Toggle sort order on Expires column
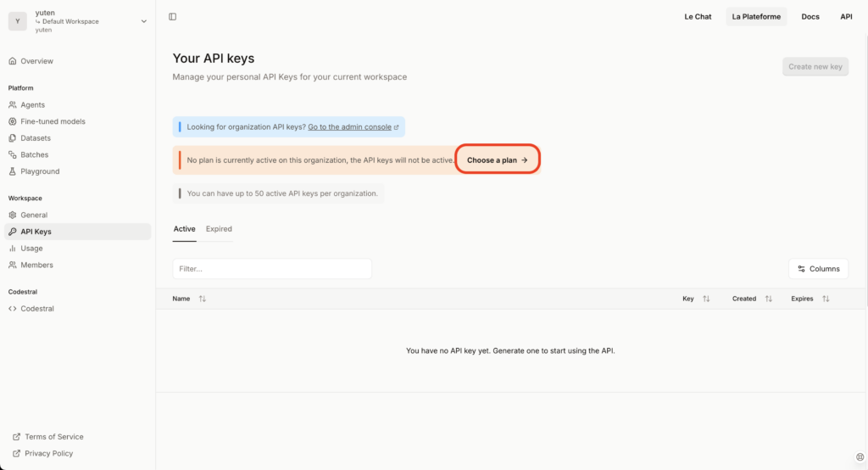Image resolution: width=868 pixels, height=470 pixels. point(826,299)
